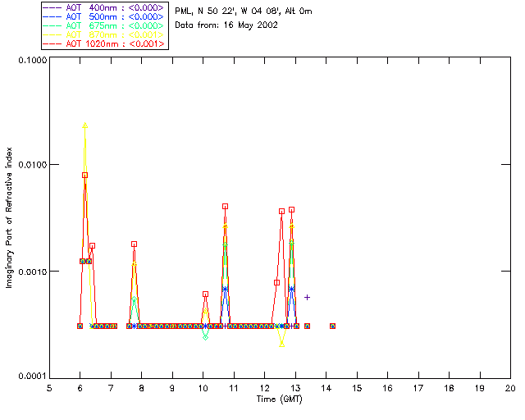This screenshot has width=525, height=420.
Task: Select the red square peak before hour 8
Action: tap(135, 244)
